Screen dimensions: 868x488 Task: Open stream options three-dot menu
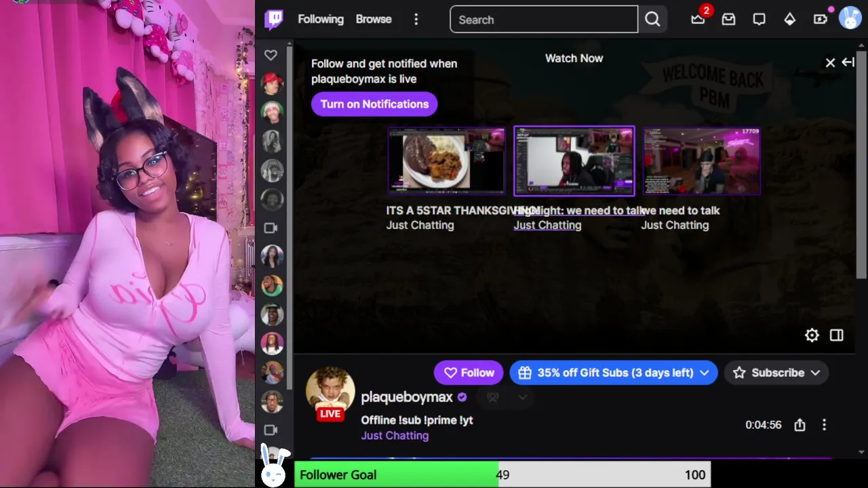[x=824, y=425]
